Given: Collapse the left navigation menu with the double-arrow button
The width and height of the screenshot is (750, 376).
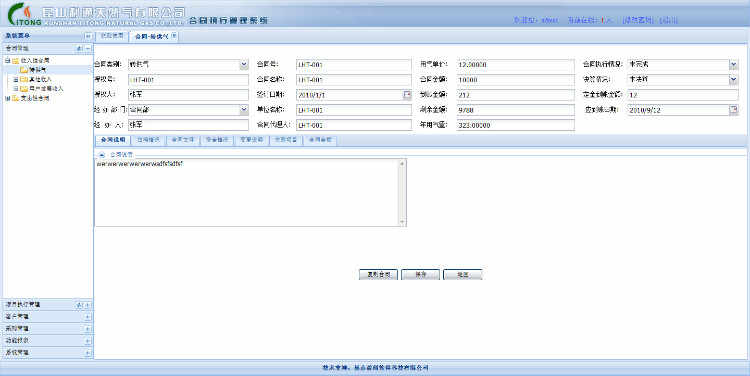Looking at the screenshot, I should 88,36.
